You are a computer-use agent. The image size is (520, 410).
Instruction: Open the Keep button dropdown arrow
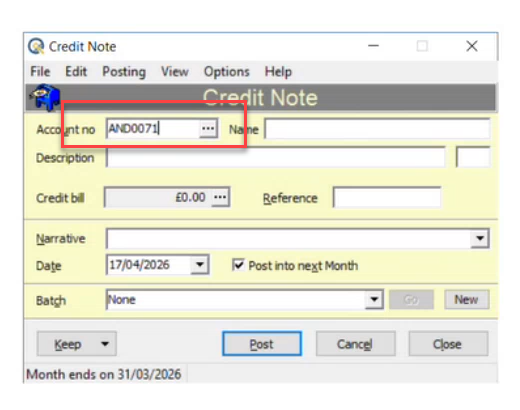(x=105, y=344)
